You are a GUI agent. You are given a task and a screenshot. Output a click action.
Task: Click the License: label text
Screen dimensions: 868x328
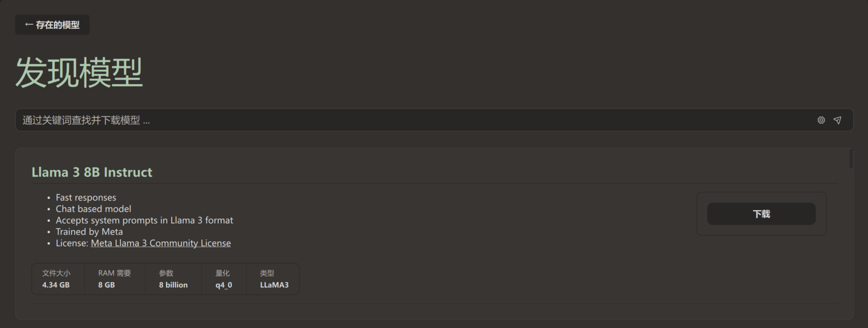(72, 243)
